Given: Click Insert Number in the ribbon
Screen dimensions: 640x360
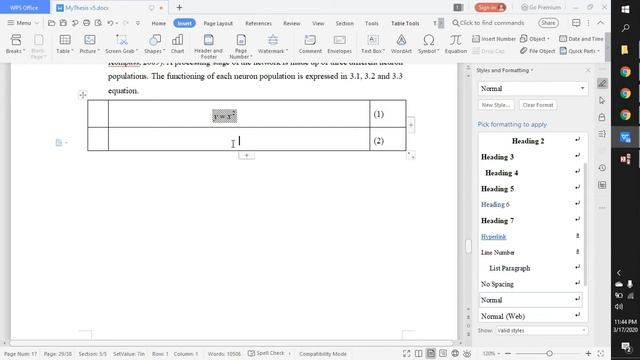Looking at the screenshot, I should click(x=494, y=39).
